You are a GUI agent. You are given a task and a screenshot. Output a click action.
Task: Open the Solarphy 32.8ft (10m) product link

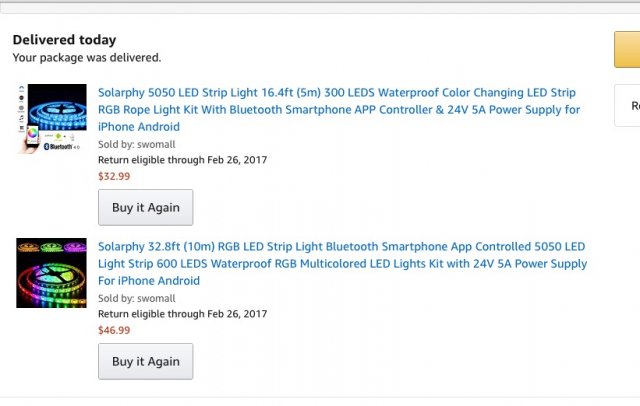341,247
